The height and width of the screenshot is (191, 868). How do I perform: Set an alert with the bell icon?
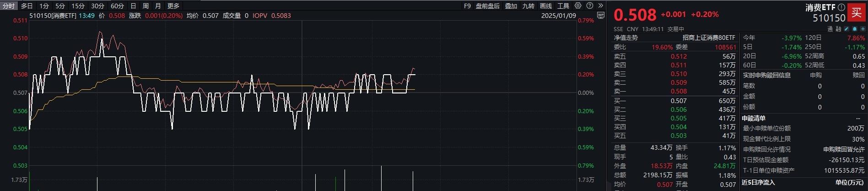854,29
